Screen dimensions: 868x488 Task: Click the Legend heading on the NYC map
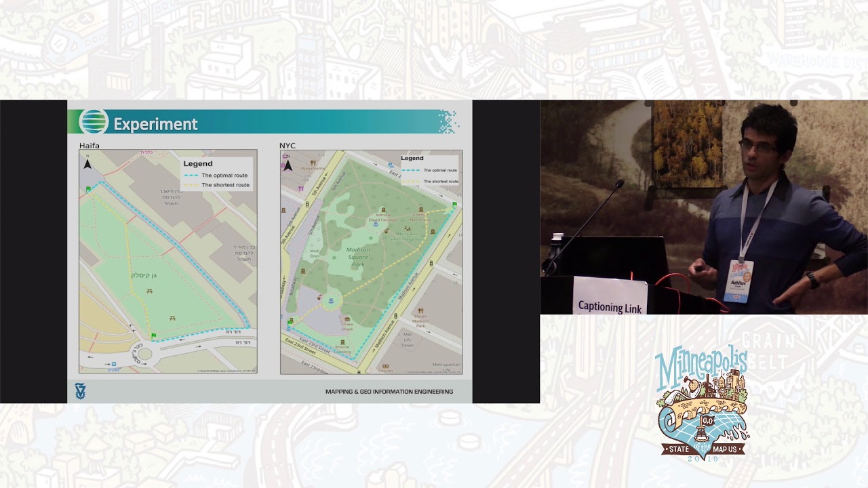[x=412, y=158]
